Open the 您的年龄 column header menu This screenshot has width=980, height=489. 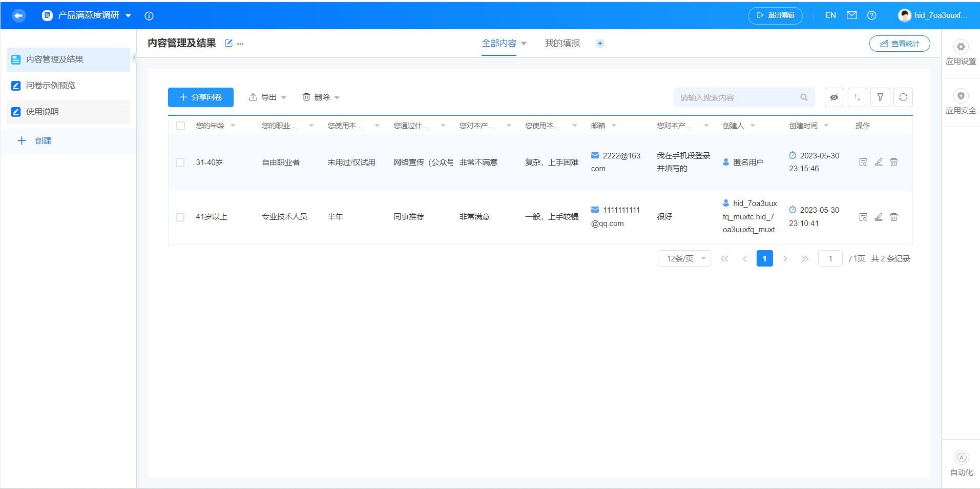click(233, 126)
